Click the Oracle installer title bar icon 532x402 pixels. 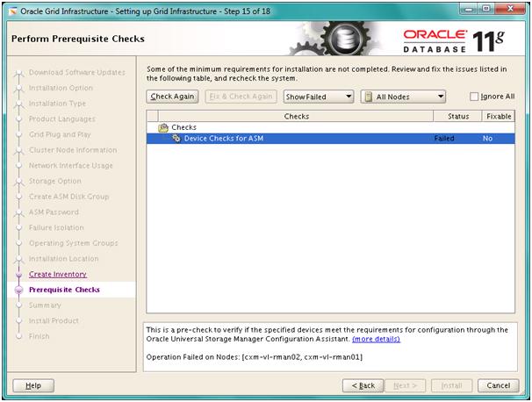12,10
